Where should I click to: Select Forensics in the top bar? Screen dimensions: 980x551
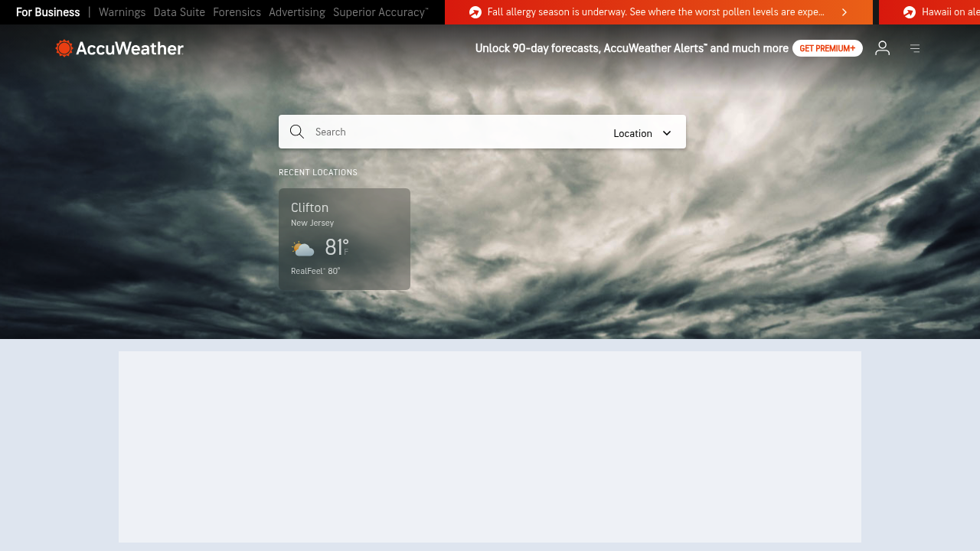[237, 12]
